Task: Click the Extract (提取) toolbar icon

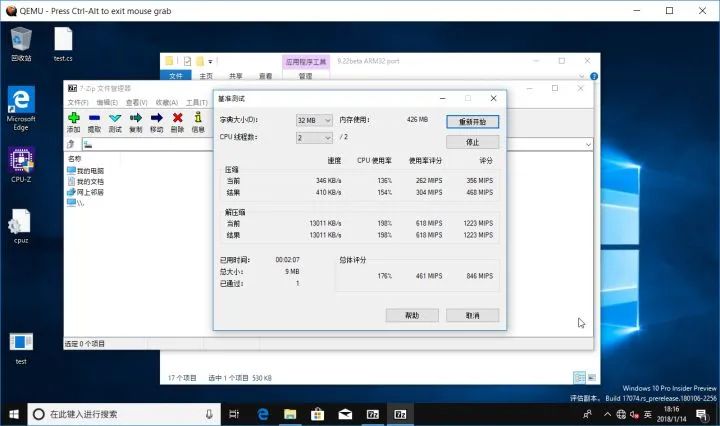Action: (x=94, y=123)
